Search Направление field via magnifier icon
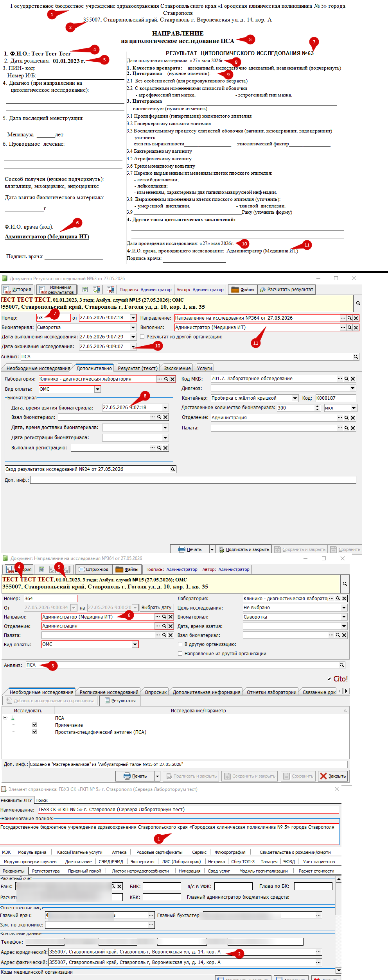This screenshot has width=388, height=980. pos(350,318)
